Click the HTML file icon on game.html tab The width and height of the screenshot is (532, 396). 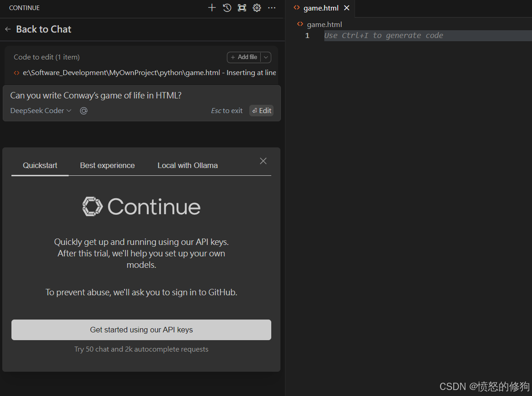click(297, 7)
